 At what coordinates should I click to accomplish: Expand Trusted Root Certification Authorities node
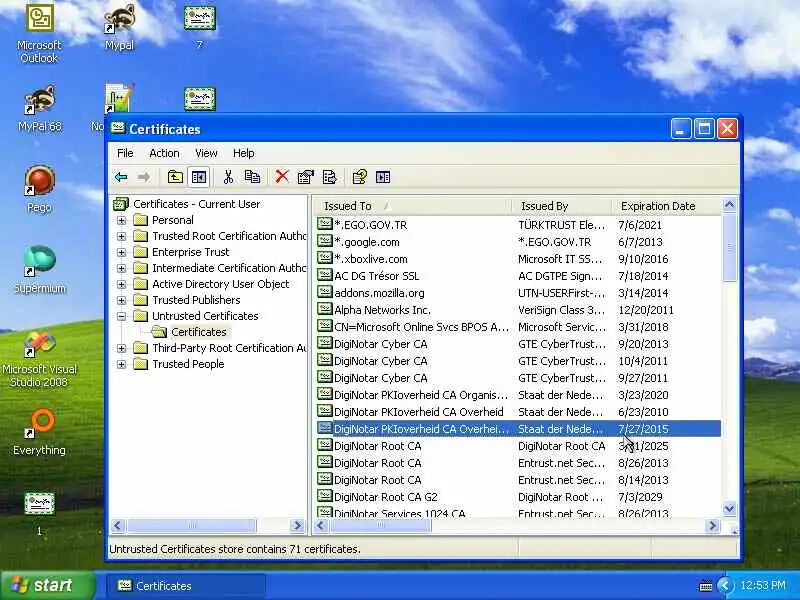pos(121,236)
